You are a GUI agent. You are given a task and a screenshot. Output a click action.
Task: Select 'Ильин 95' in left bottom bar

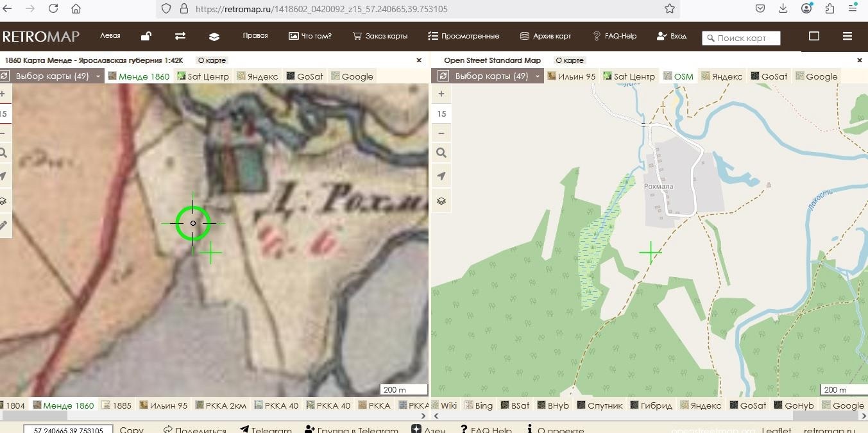click(164, 405)
